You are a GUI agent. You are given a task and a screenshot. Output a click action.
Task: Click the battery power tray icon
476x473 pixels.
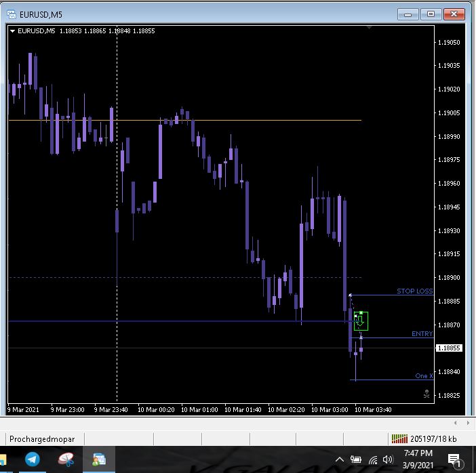click(x=355, y=459)
